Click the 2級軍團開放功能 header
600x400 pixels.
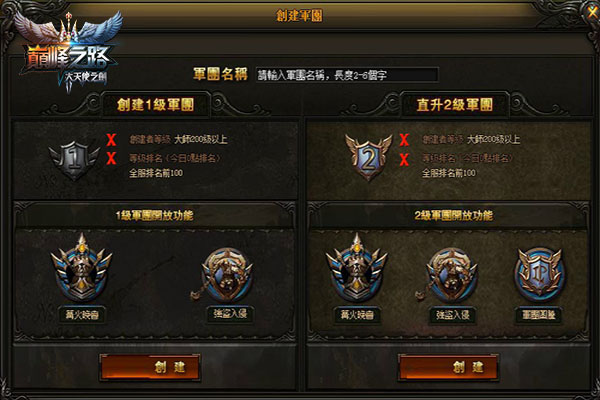coord(453,215)
